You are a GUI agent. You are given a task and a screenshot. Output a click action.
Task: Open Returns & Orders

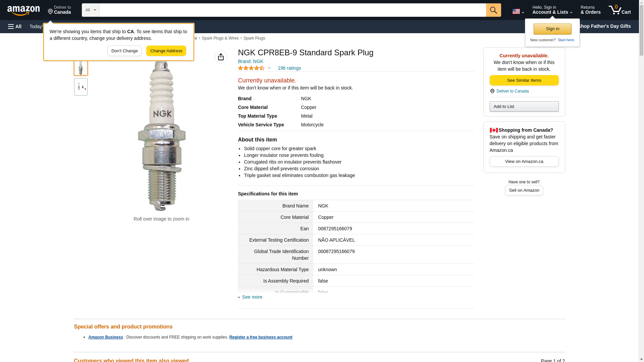coord(590,10)
